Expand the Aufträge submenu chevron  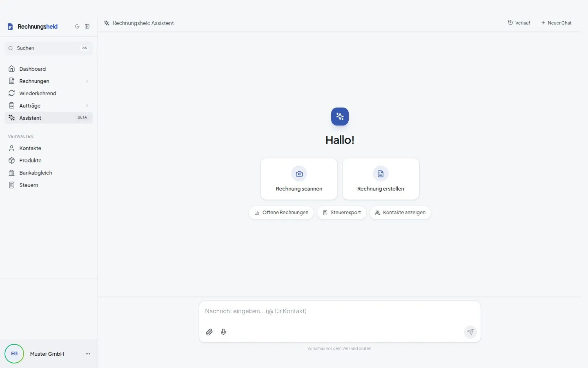(87, 105)
